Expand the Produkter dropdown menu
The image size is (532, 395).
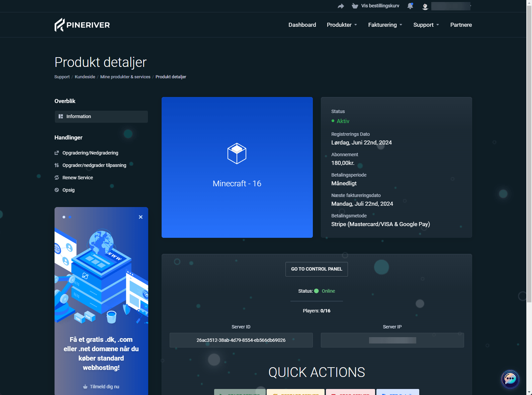click(342, 25)
